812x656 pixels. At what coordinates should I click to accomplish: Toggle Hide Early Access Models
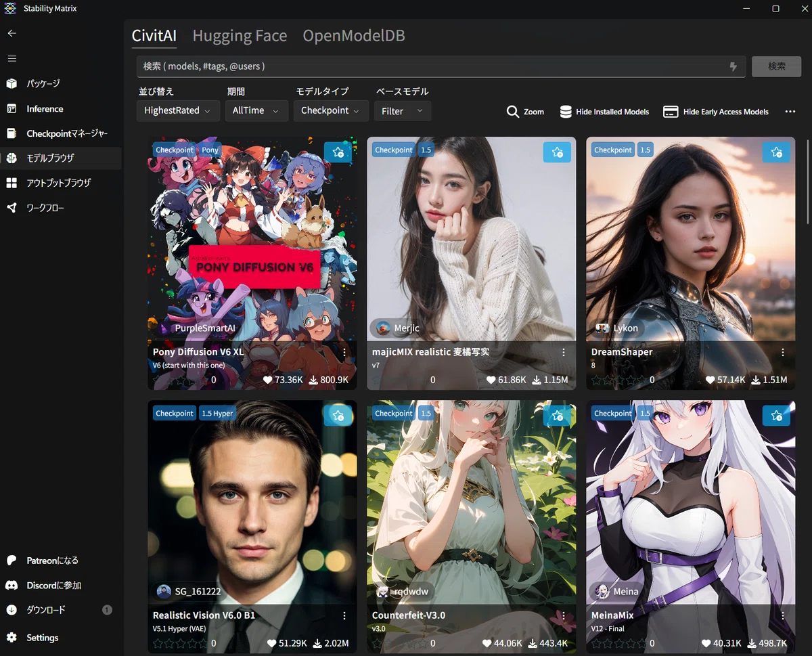coord(716,112)
